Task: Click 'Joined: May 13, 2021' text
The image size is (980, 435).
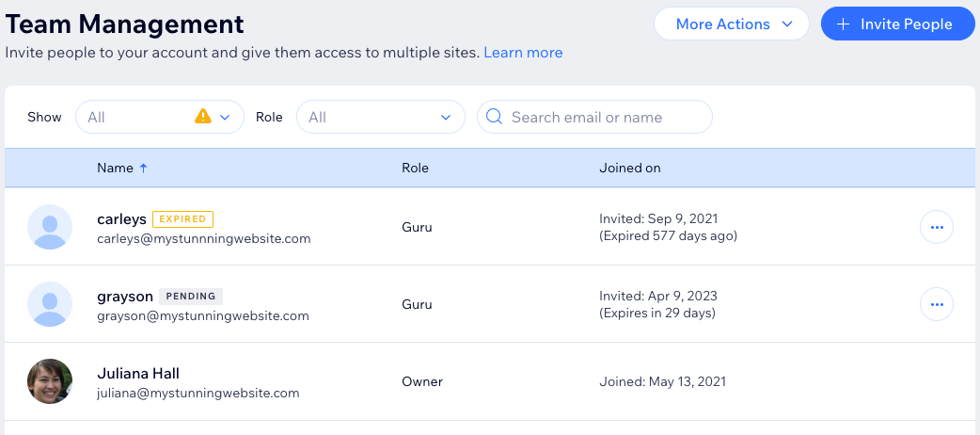Action: point(662,381)
